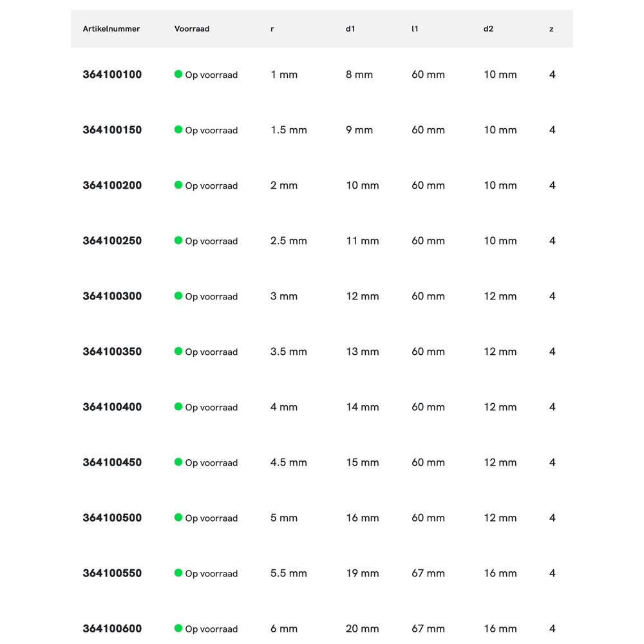Open article number 364100350
The image size is (644, 644).
[x=112, y=352]
